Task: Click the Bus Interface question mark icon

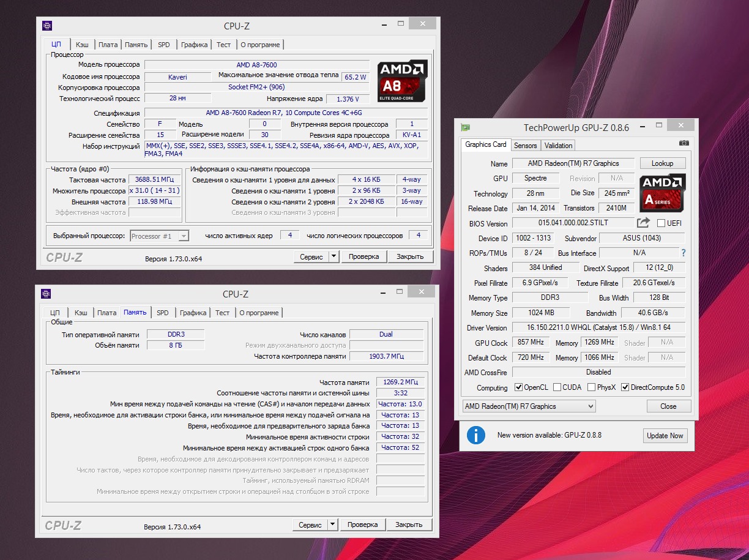Action: coord(683,253)
